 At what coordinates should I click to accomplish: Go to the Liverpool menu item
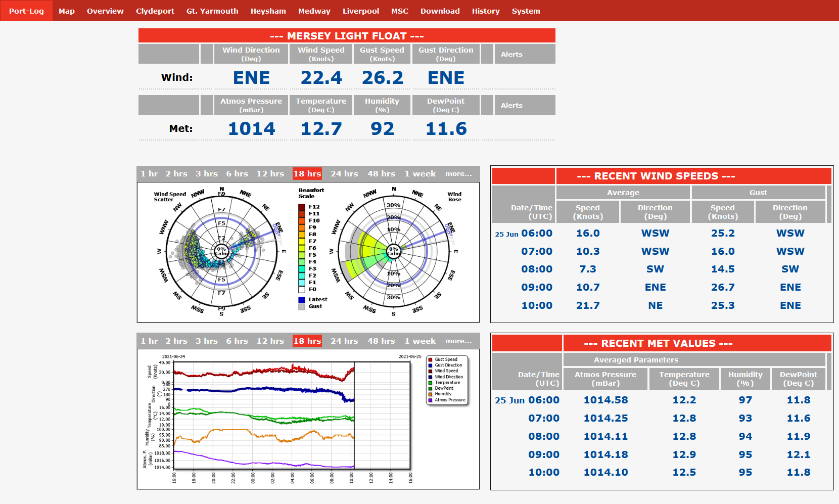click(360, 11)
